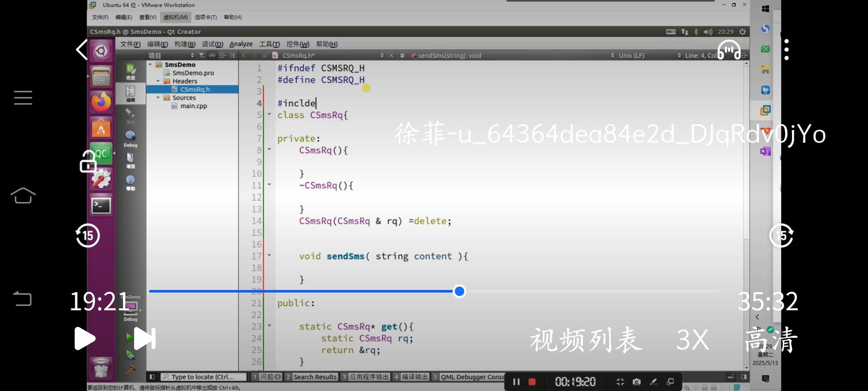
Task: Skip to the next video
Action: [x=145, y=339]
